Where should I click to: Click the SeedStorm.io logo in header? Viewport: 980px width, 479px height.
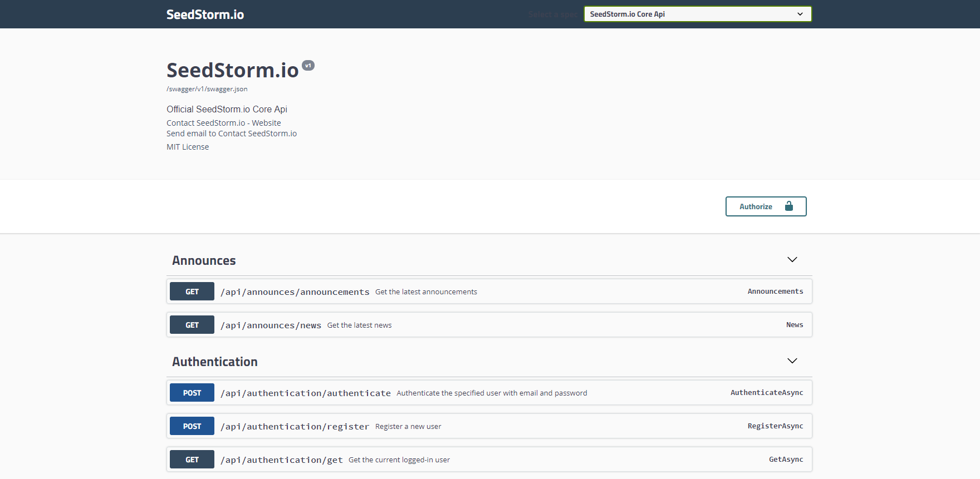(x=205, y=14)
